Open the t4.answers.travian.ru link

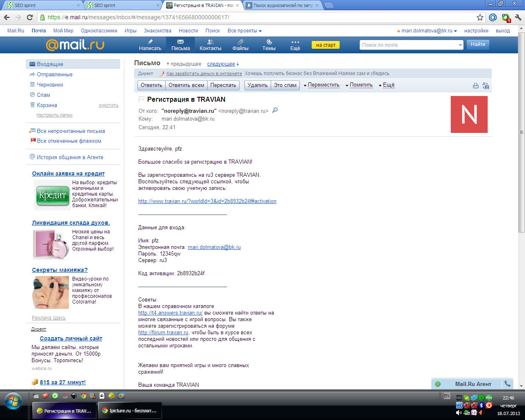pos(170,313)
